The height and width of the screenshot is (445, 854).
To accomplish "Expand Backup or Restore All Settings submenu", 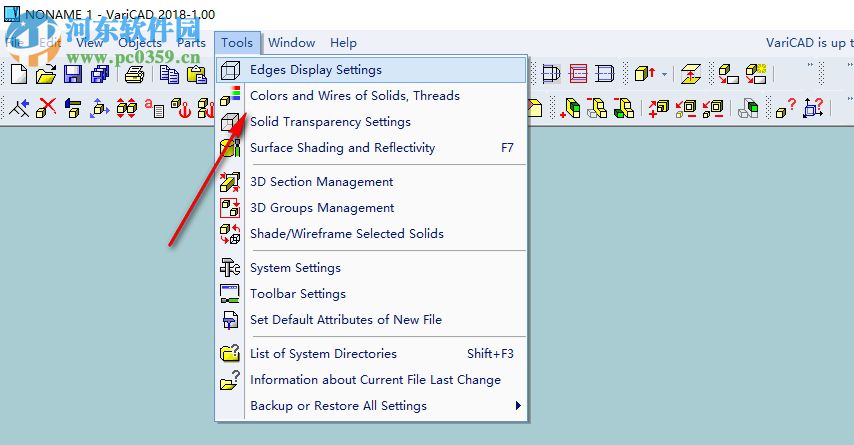I will click(x=371, y=406).
